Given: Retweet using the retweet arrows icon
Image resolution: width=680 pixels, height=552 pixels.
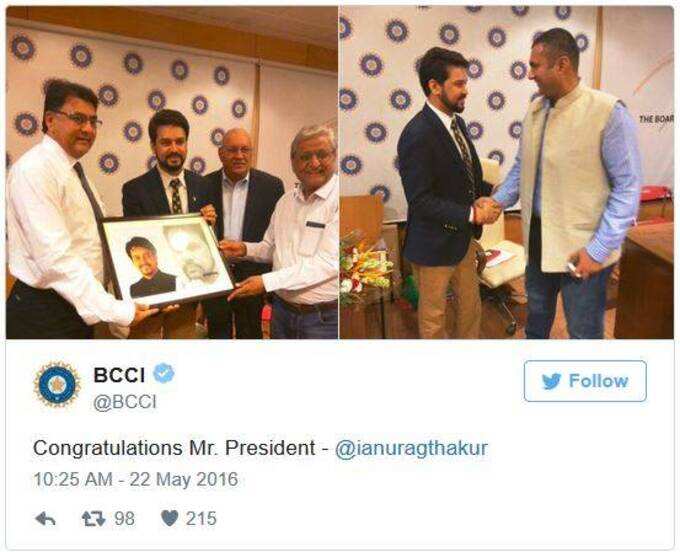Looking at the screenshot, I should (94, 518).
